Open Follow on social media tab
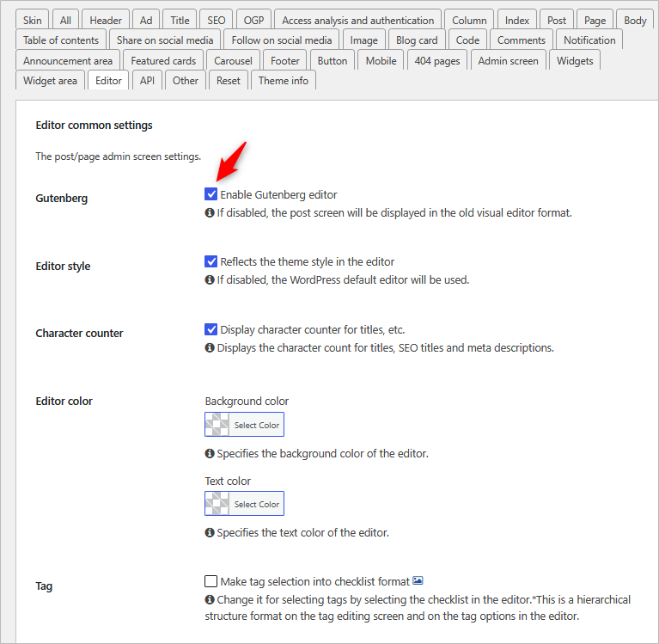The width and height of the screenshot is (659, 644). click(282, 40)
